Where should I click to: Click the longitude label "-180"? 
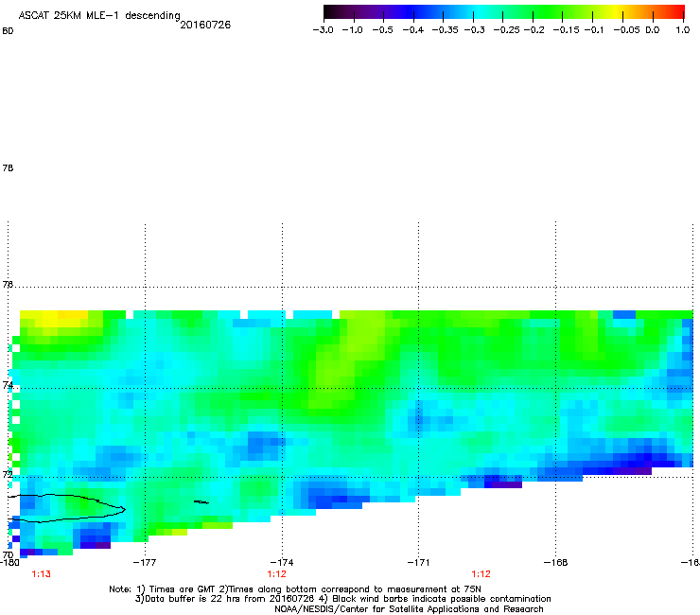[9, 562]
